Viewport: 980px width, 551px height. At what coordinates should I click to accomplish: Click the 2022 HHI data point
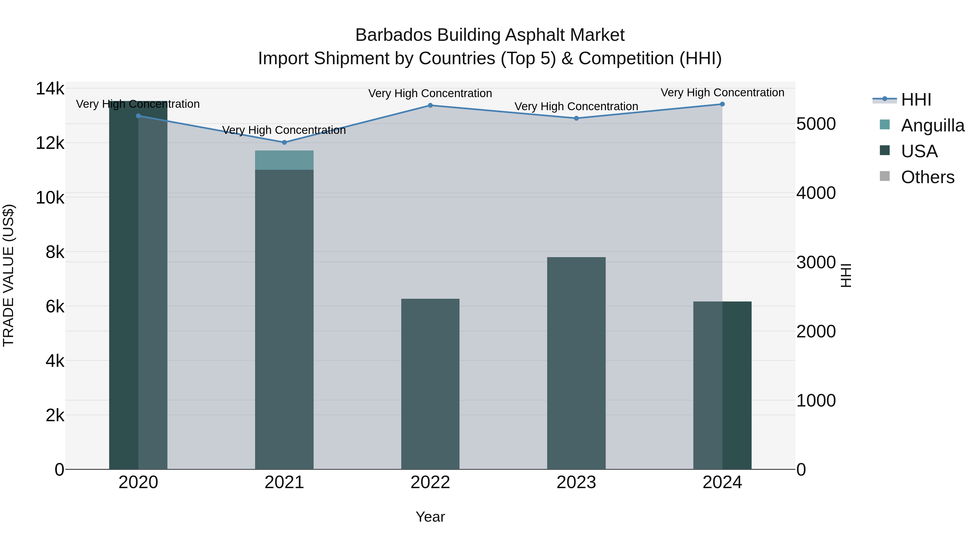point(430,105)
